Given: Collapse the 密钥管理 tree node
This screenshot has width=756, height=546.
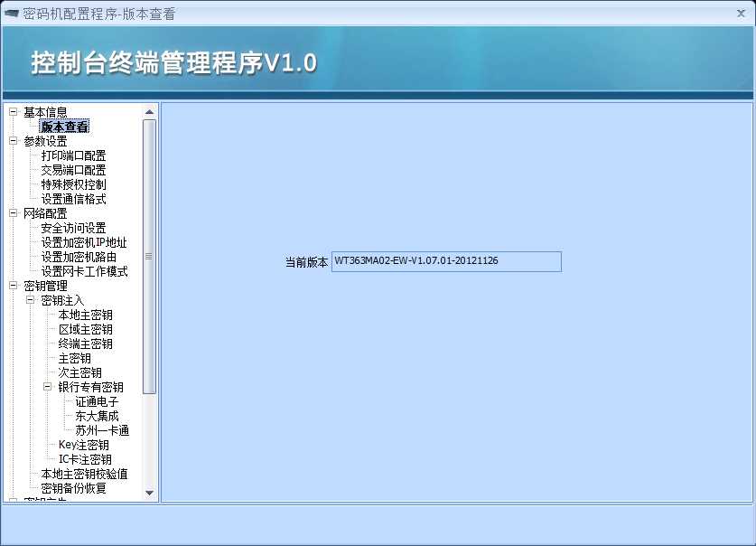Looking at the screenshot, I should [x=13, y=286].
